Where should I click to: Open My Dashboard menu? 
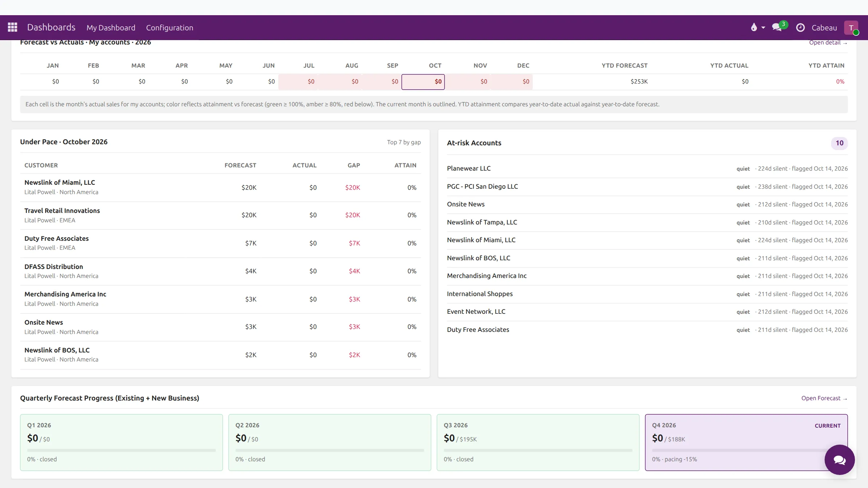coord(111,28)
